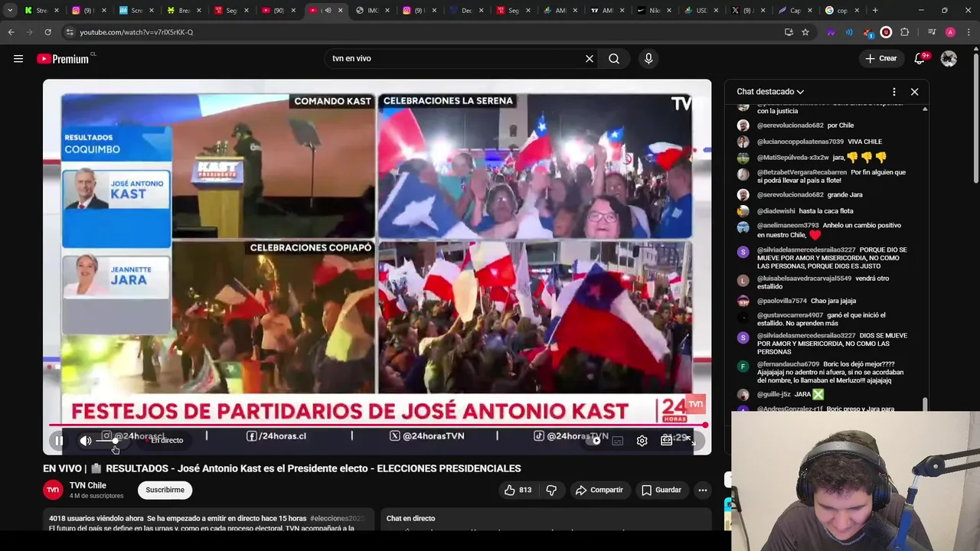Click chat user @lucianocoppolaatenas7039

tap(800, 142)
